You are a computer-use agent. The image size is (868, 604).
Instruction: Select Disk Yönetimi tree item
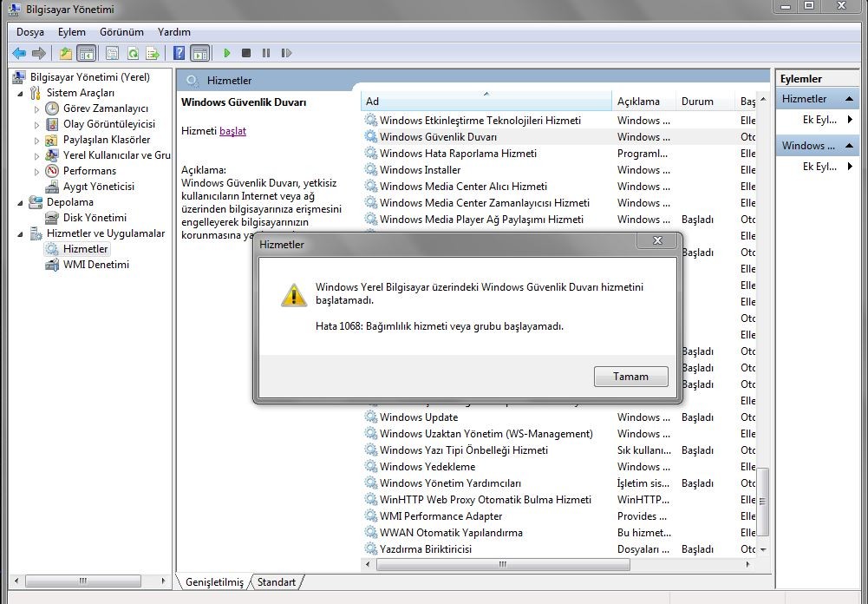(x=95, y=217)
